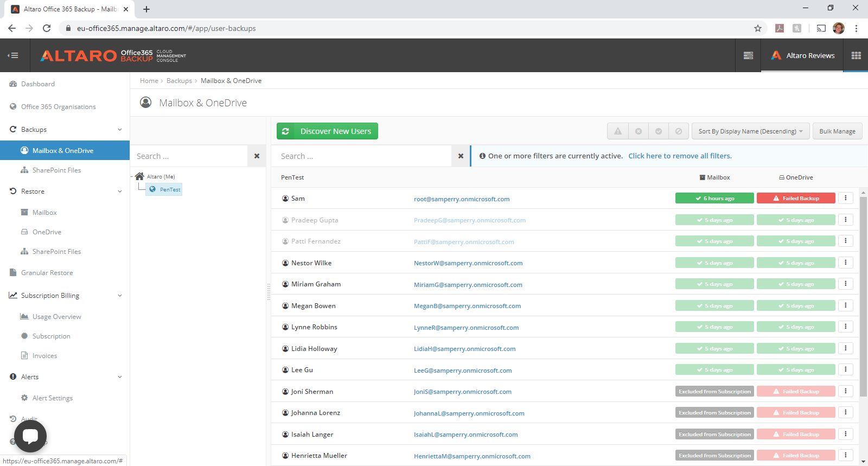Viewport: 868px width, 466px height.
Task: Open the server list icon in header
Action: pos(748,55)
